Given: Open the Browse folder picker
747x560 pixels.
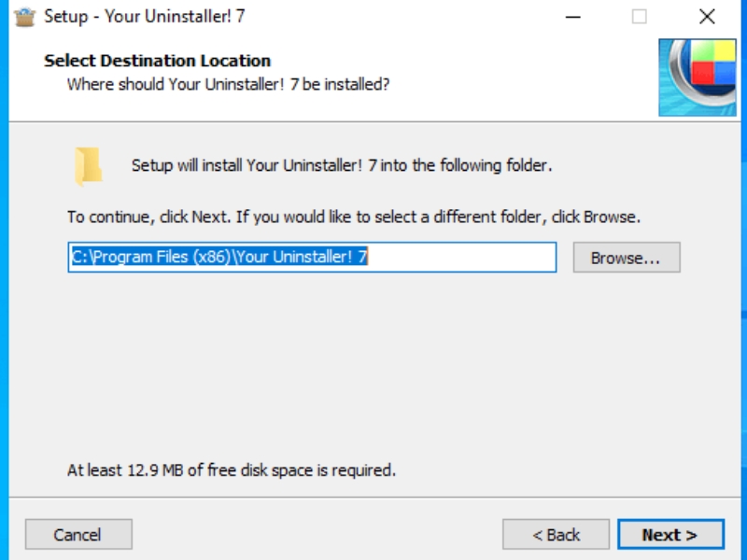Looking at the screenshot, I should coord(626,258).
